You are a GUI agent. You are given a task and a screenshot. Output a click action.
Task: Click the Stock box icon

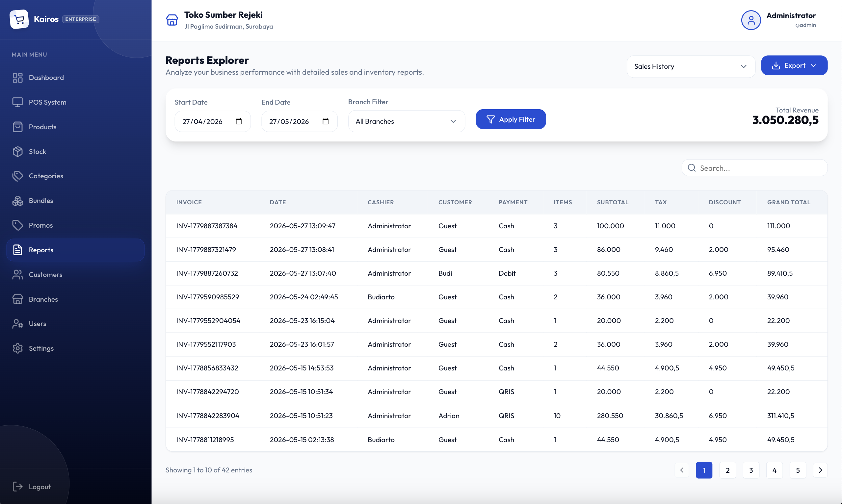(x=17, y=151)
